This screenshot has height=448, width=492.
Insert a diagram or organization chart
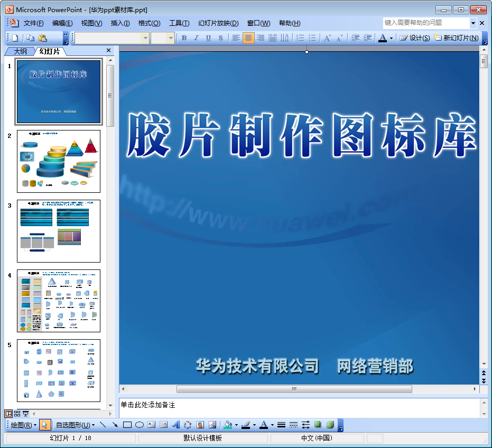click(x=188, y=425)
